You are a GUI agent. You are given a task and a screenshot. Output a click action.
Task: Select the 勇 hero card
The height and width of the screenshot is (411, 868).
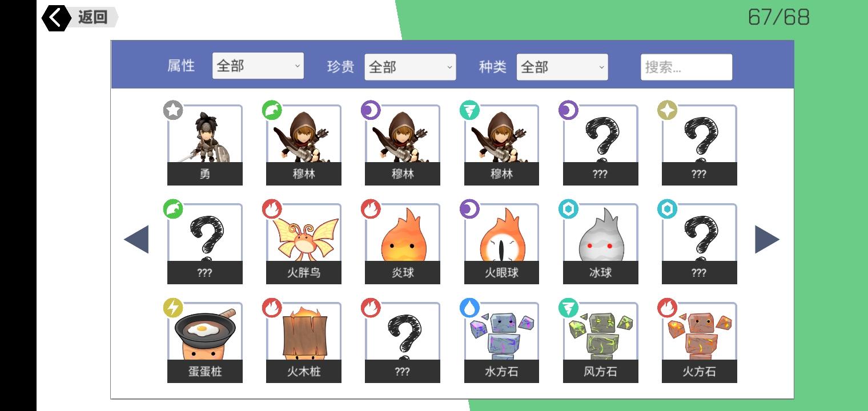(204, 145)
